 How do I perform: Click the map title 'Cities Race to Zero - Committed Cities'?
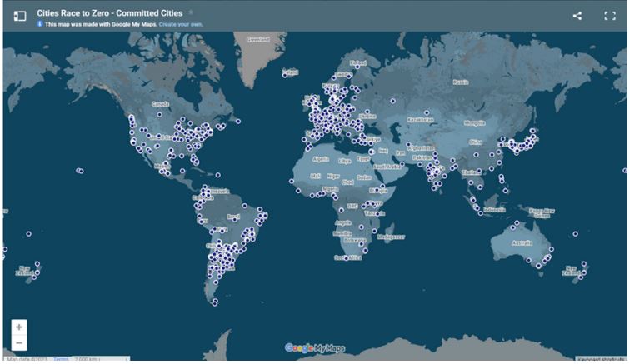111,14
